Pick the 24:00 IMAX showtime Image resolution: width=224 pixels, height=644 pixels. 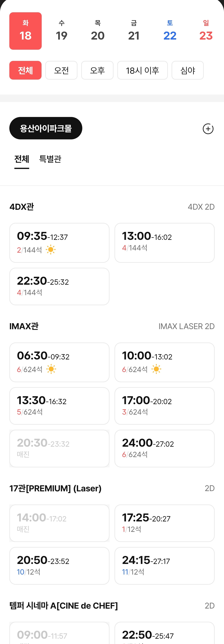164,449
